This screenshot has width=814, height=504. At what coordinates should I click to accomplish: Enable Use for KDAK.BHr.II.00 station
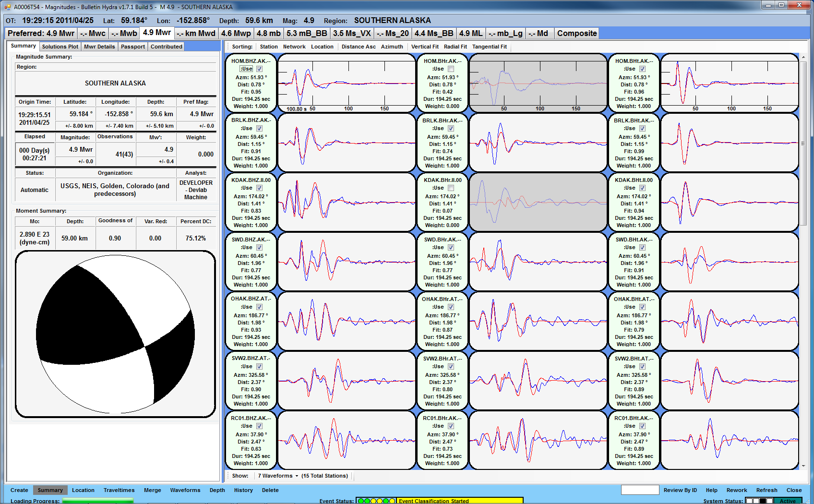pyautogui.click(x=451, y=188)
